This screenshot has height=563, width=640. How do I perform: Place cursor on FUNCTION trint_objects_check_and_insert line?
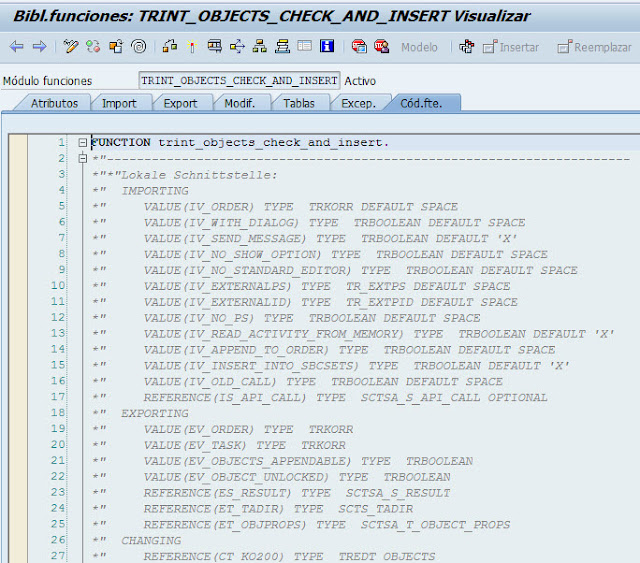tap(240, 142)
